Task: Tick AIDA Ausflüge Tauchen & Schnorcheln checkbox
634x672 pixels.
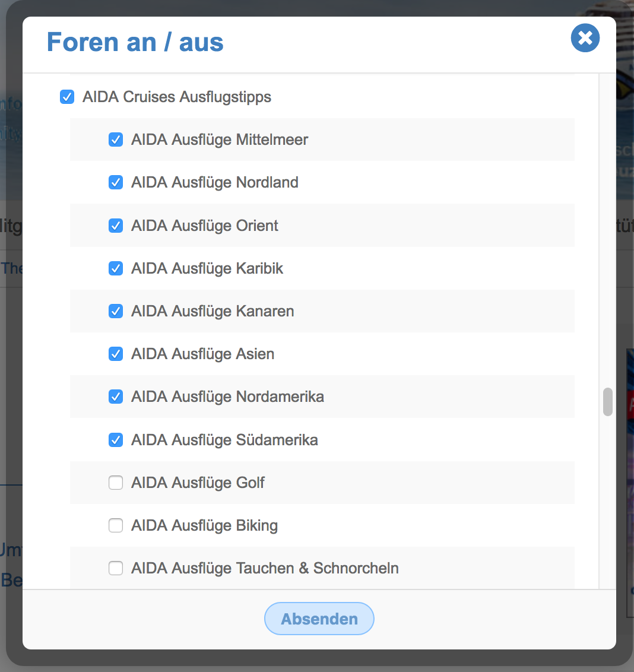Action: 116,568
